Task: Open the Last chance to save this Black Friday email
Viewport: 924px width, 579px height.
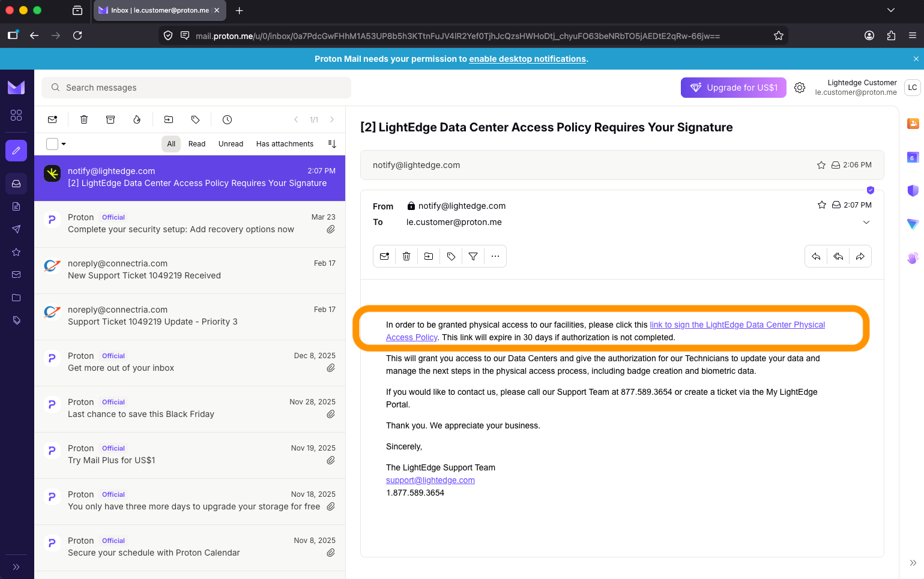Action: coord(190,409)
